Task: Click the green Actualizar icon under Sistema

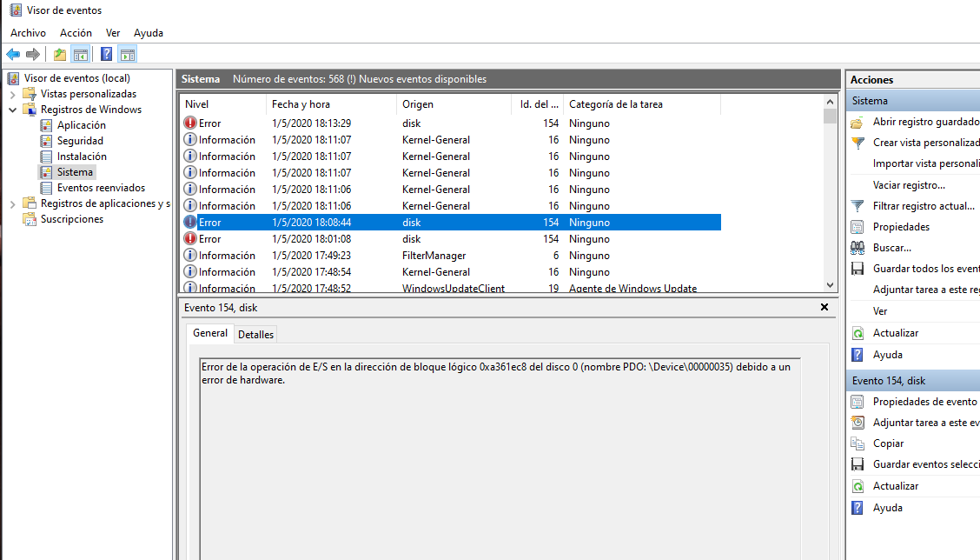Action: [x=857, y=333]
